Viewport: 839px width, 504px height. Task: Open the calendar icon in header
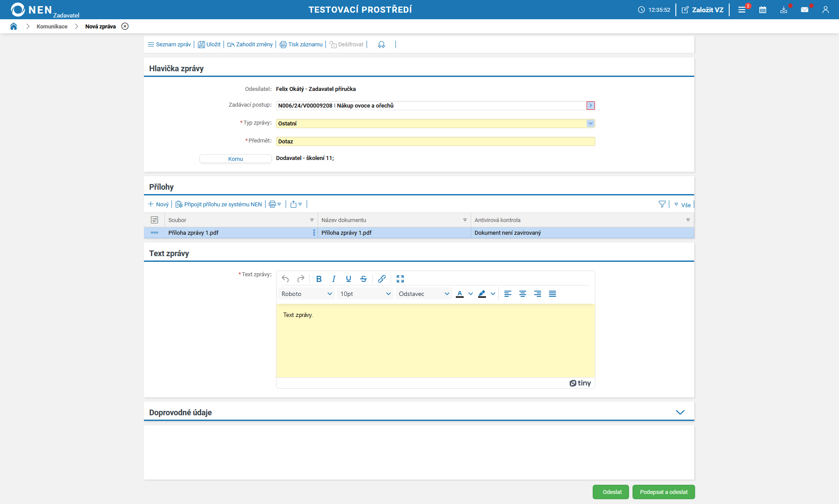click(x=762, y=10)
